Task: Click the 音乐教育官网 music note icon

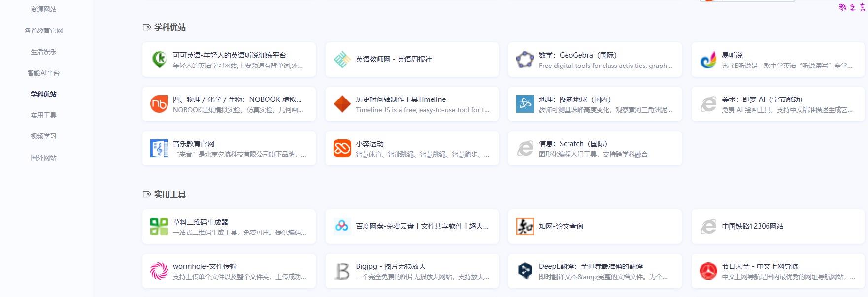Action: coord(159,148)
